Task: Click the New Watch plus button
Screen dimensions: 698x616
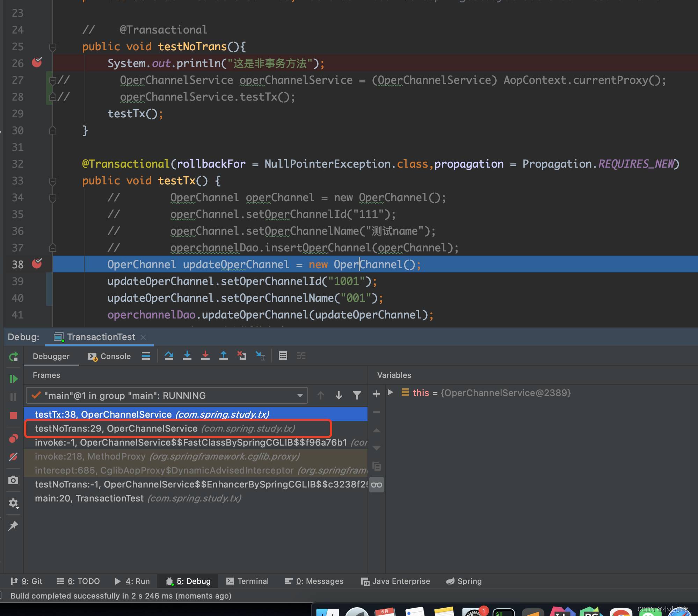Action: (x=376, y=394)
